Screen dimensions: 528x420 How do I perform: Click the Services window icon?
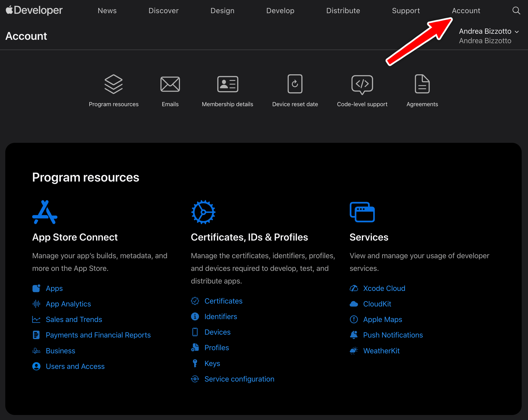tap(362, 212)
